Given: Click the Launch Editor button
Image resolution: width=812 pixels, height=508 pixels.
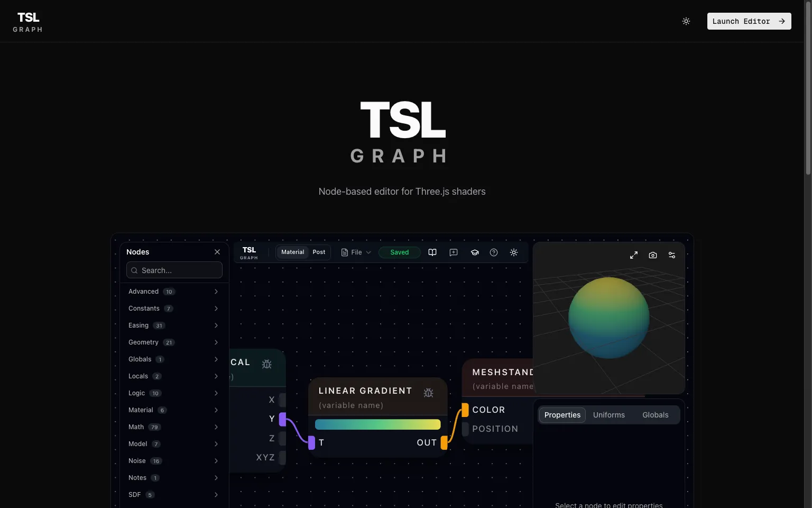Looking at the screenshot, I should (x=749, y=21).
